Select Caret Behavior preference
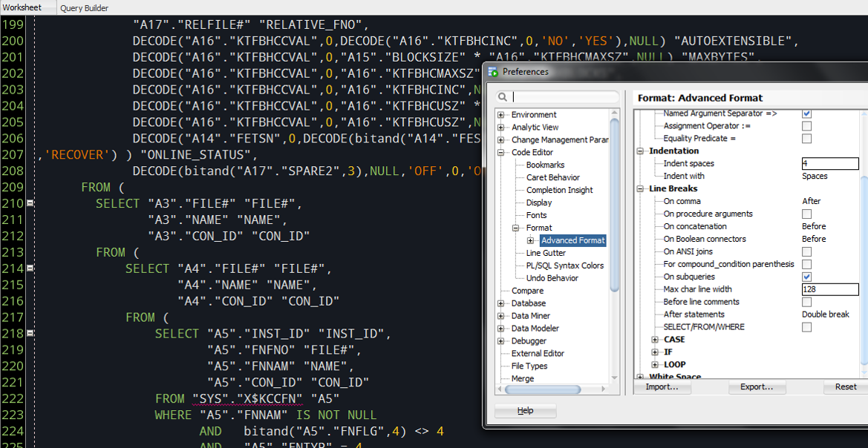868x448 pixels. [553, 177]
